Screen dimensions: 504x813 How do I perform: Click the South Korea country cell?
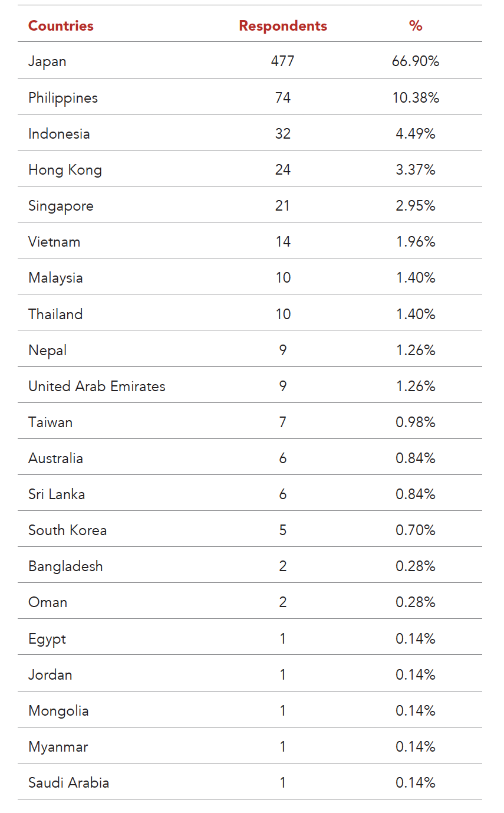(68, 530)
